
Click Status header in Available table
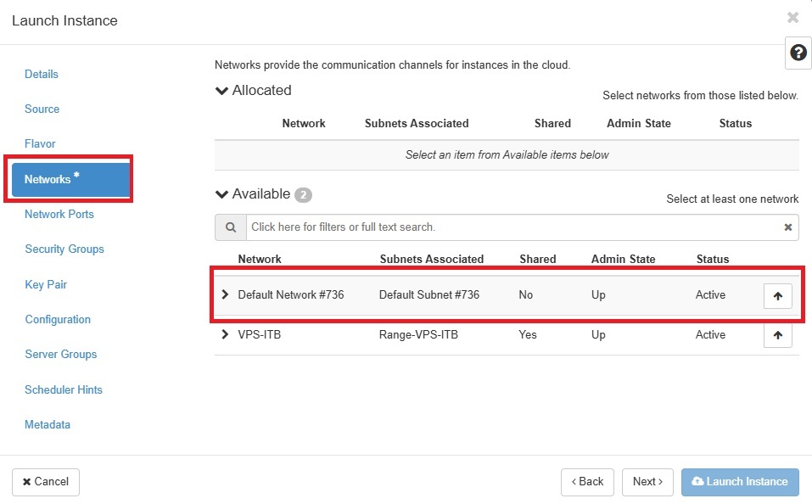tap(713, 259)
